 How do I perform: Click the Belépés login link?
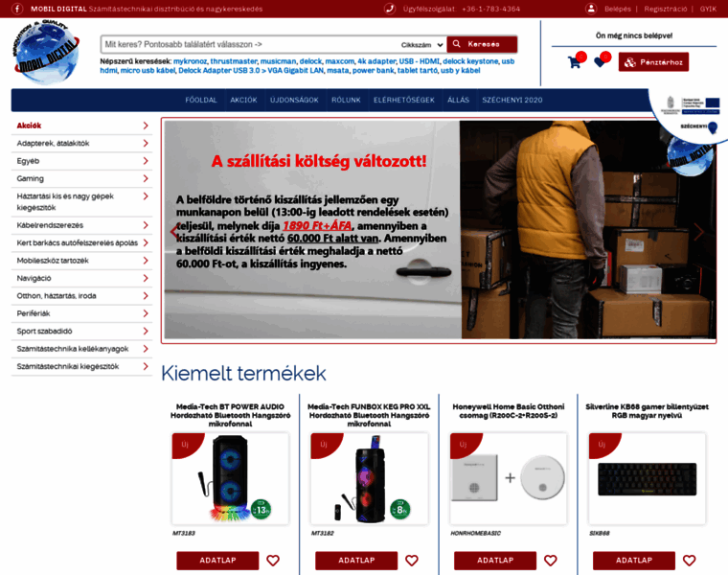[618, 9]
